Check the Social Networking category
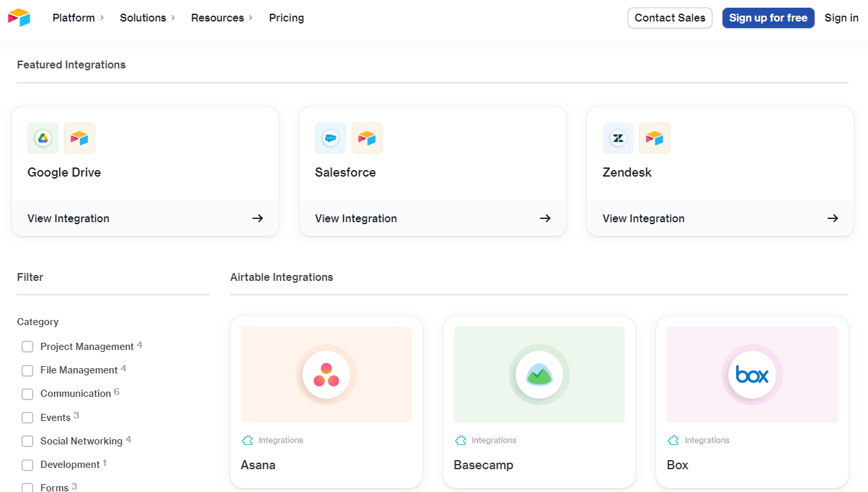The height and width of the screenshot is (492, 868). [x=27, y=441]
